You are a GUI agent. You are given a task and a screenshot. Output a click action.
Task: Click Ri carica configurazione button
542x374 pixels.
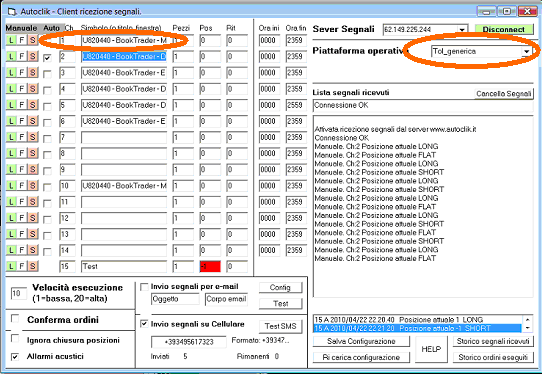(361, 357)
